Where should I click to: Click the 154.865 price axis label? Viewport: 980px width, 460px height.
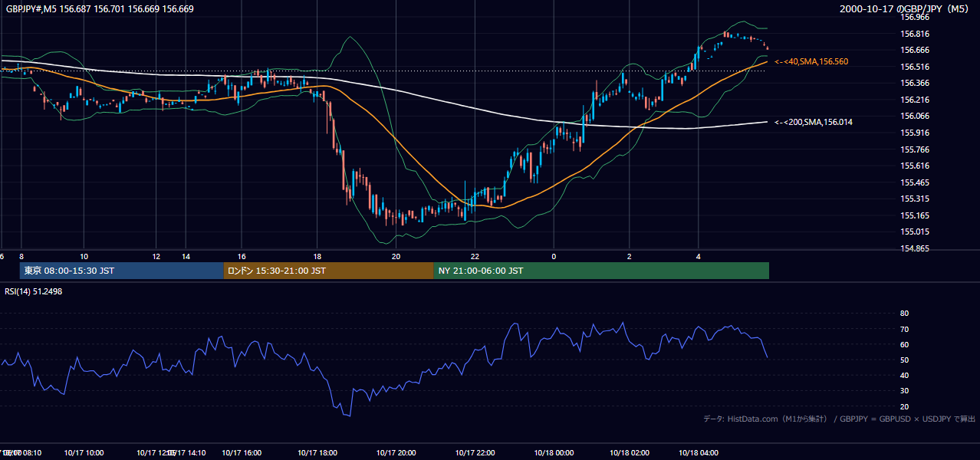click(916, 248)
